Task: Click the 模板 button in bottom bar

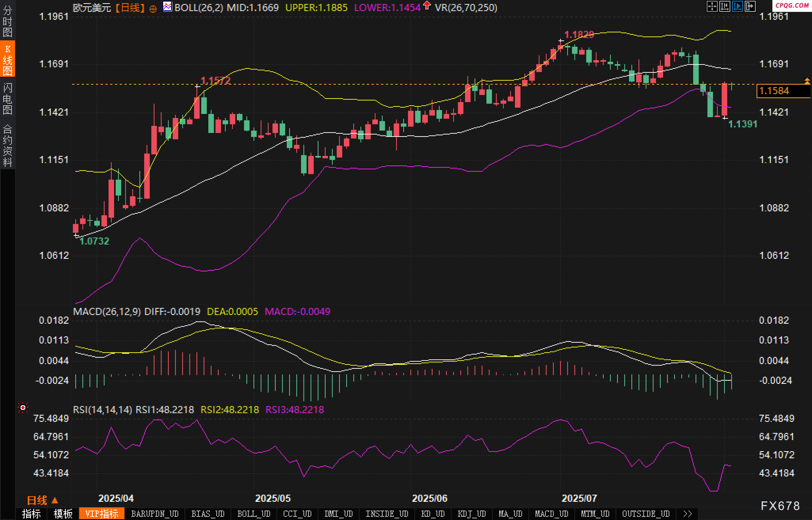Action: pos(63,514)
